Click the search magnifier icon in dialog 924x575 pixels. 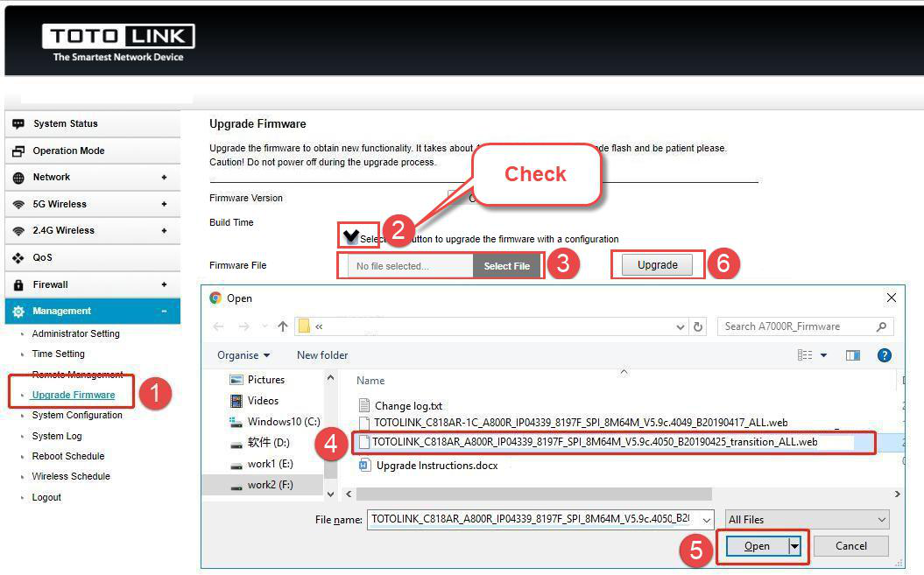[882, 326]
